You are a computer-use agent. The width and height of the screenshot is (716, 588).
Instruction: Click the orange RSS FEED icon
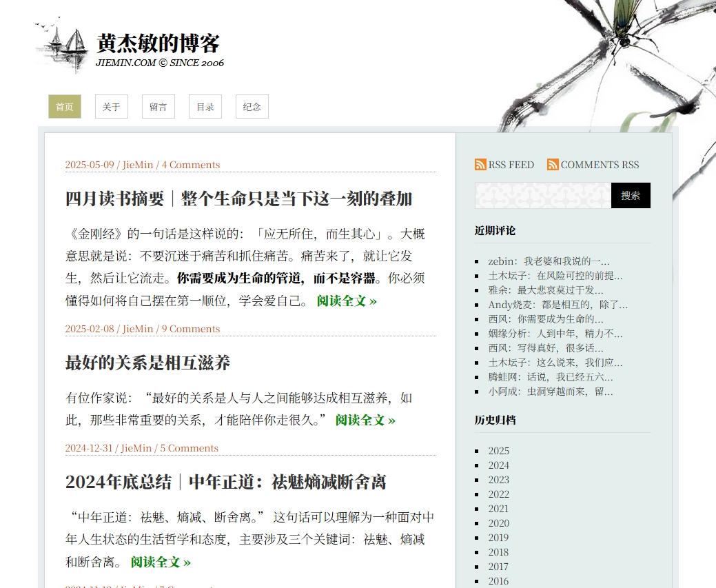click(x=480, y=165)
